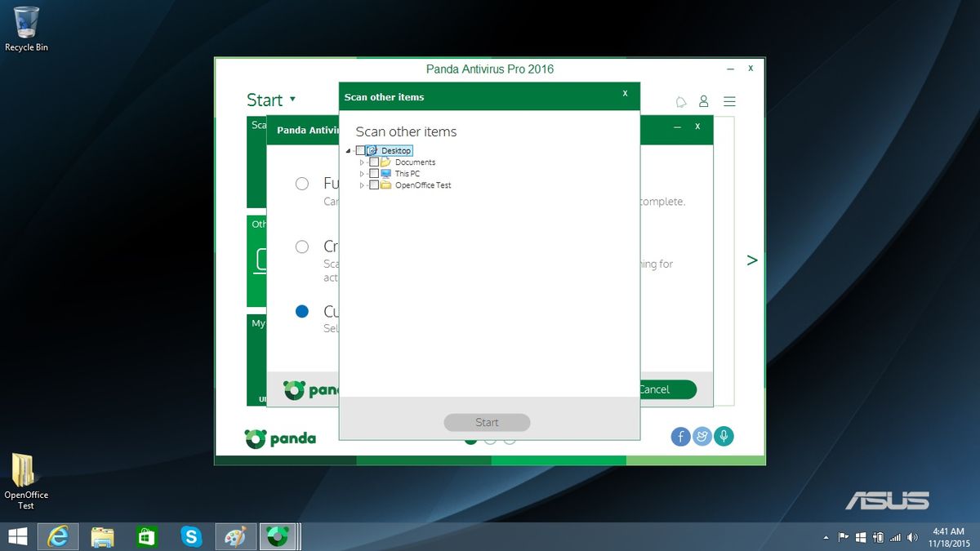Open the Start dropdown in Panda main window
The image size is (980, 551).
(x=271, y=100)
